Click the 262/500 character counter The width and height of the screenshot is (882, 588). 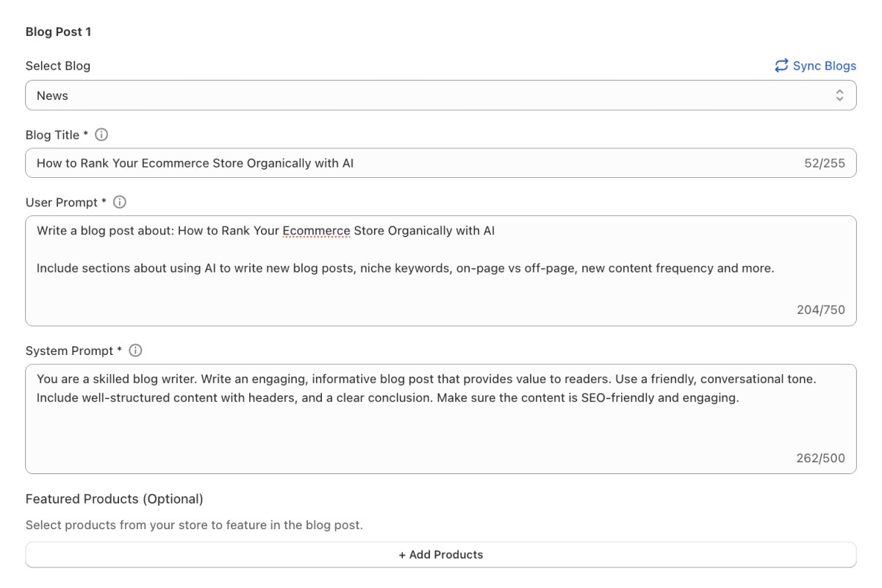[x=821, y=458]
